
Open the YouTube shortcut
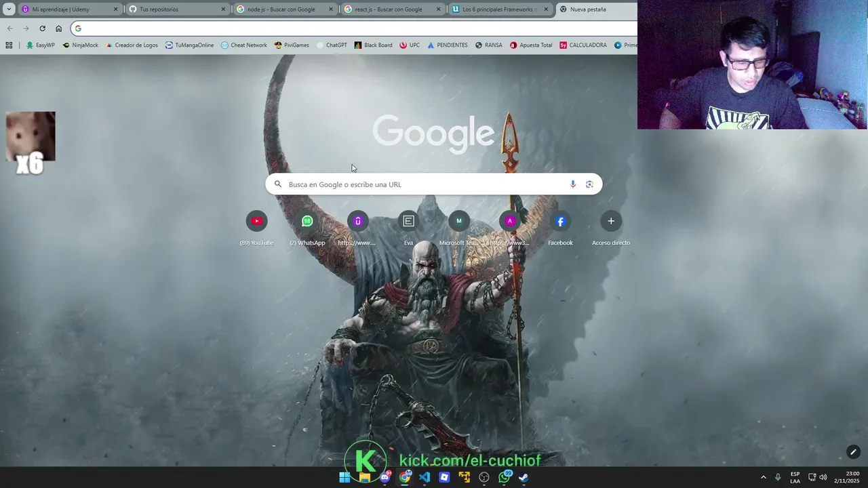[x=256, y=228]
